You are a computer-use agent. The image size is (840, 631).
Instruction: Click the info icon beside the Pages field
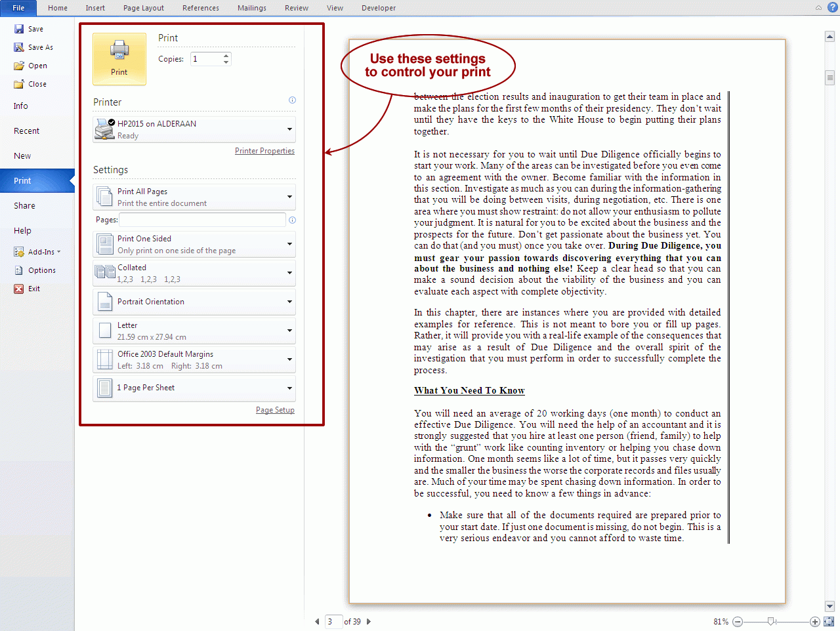click(x=292, y=220)
